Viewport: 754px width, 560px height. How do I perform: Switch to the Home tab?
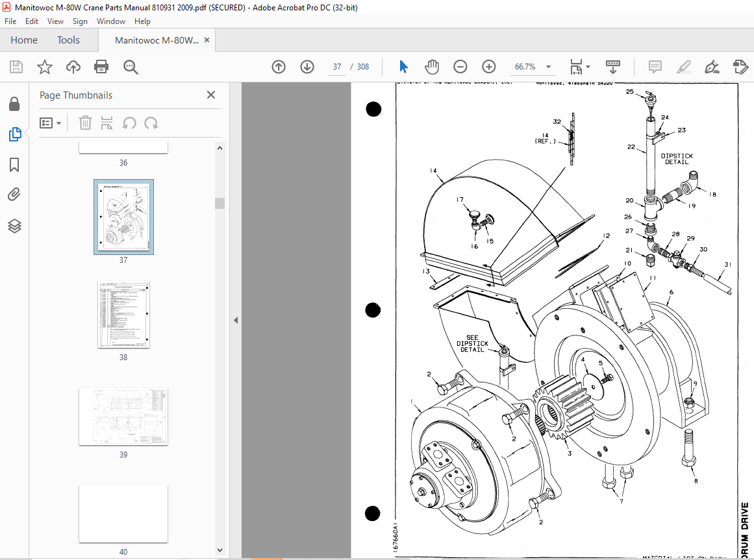click(24, 40)
